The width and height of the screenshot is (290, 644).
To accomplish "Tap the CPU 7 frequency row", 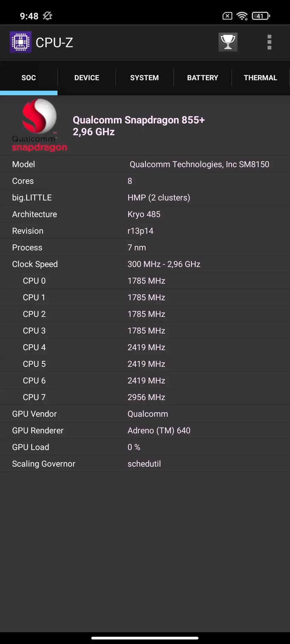I will [145, 397].
